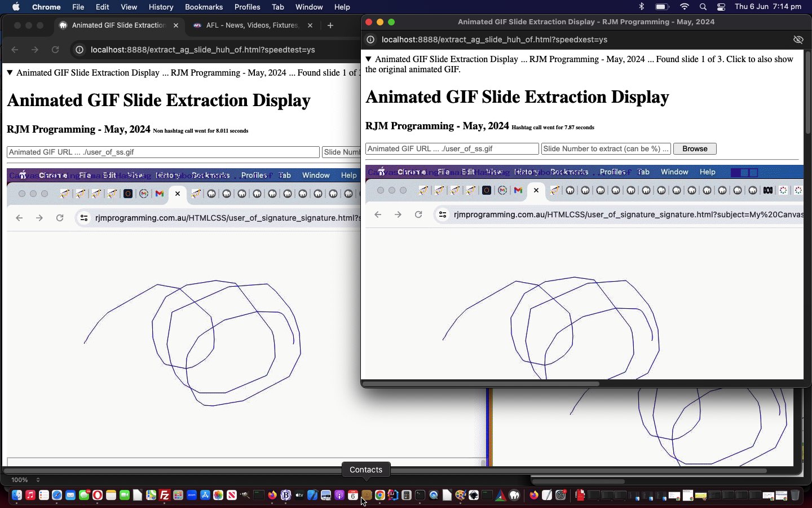
Task: Launch BBEdit from the Dock
Action: (x=286, y=495)
